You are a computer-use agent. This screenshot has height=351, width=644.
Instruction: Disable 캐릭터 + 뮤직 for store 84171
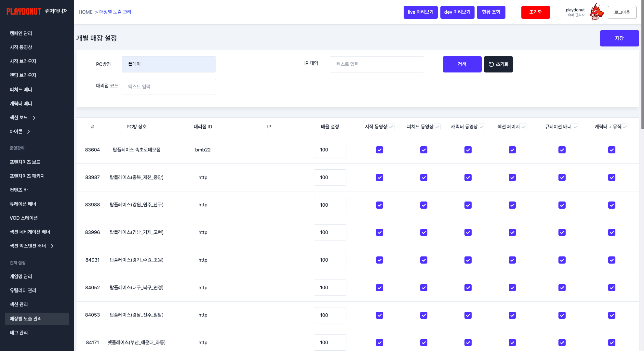(x=612, y=343)
